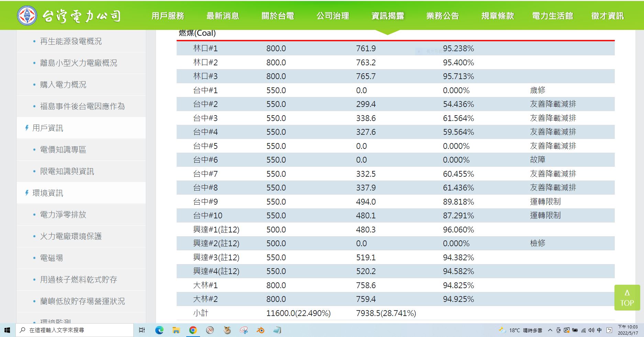Screen dimensions: 644x337
Task: Open volume control in system tray
Action: click(591, 330)
